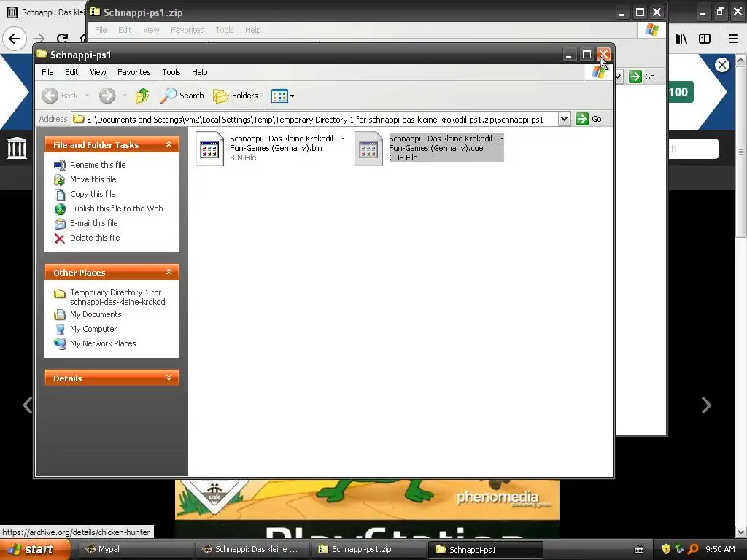Click Go button in the Schnappi-ps1.zip window
Screen dimensions: 747x560
(x=642, y=77)
